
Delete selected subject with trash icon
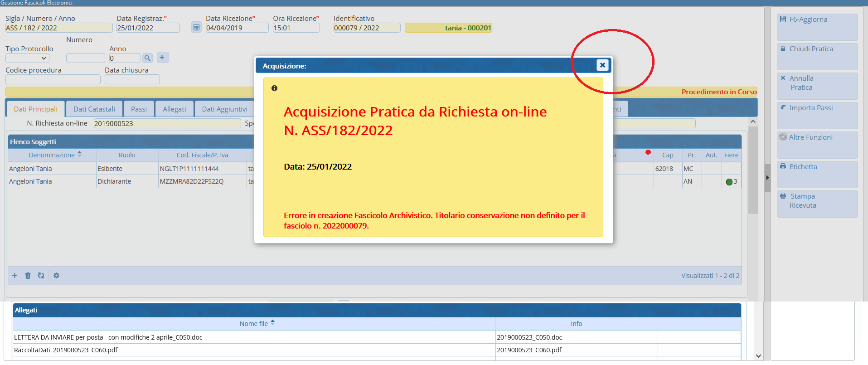28,276
